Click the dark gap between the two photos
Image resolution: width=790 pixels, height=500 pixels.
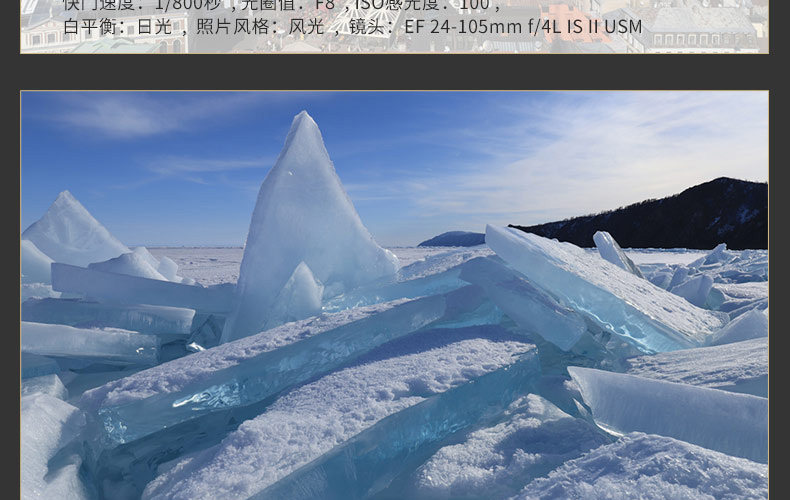394,72
